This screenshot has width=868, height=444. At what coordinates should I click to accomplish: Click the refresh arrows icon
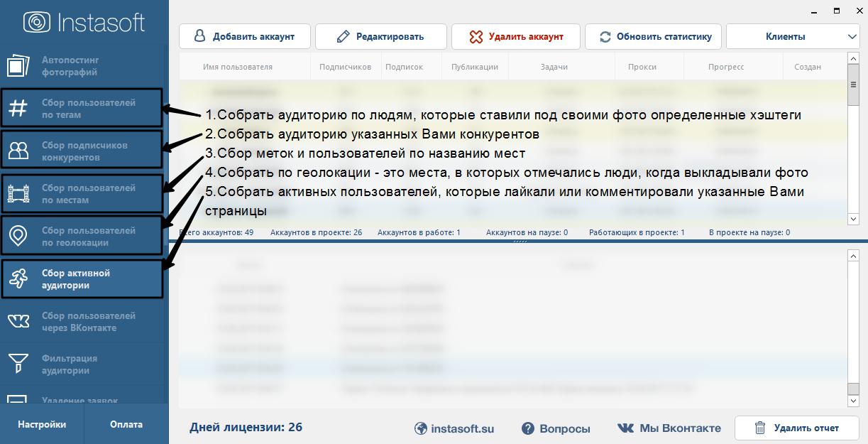(x=605, y=36)
